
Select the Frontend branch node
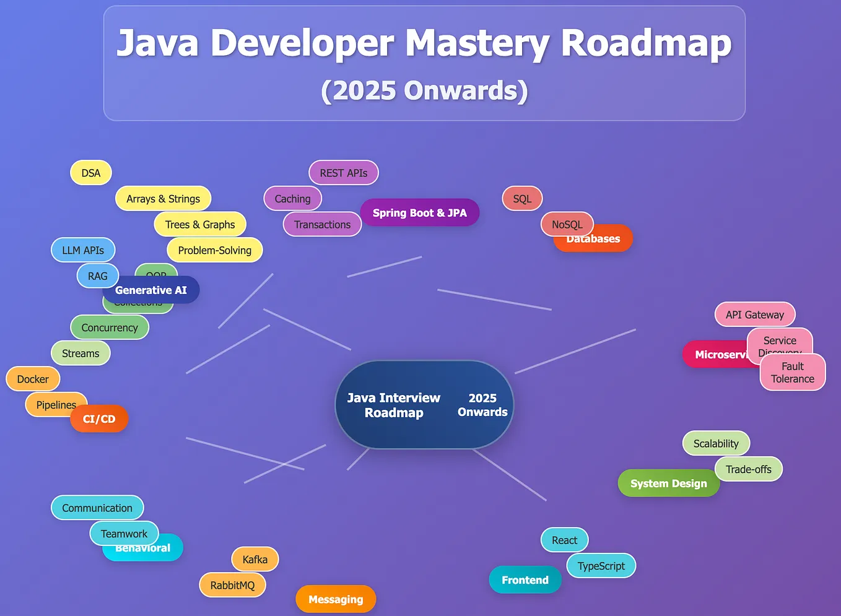click(525, 579)
